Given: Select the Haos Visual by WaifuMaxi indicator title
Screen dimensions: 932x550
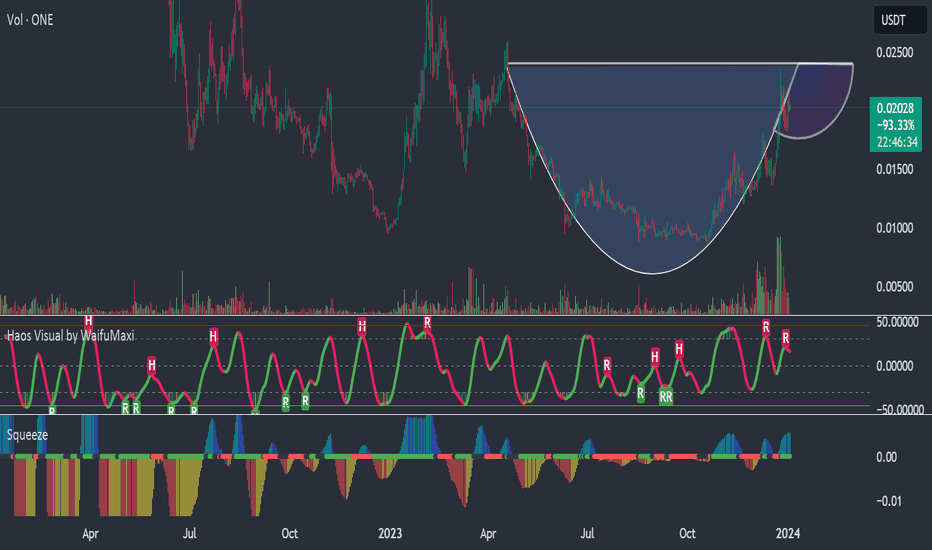Looking at the screenshot, I should click(70, 336).
